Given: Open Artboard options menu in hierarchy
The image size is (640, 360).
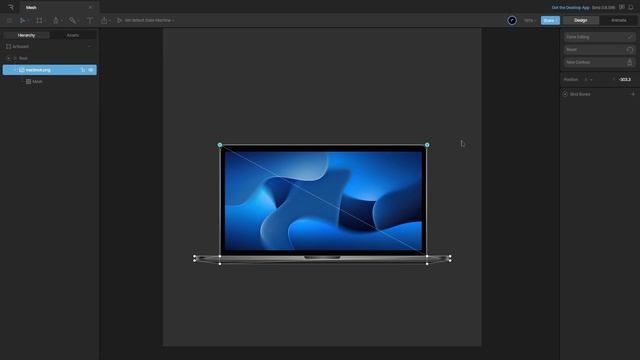Looking at the screenshot, I should [89, 47].
